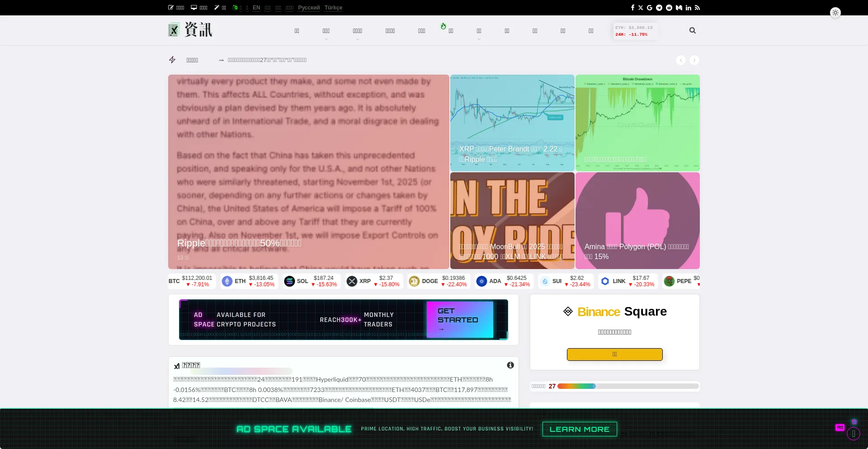This screenshot has height=449, width=868.
Task: Open the XRP Peter Brandt article thumbnail
Action: click(512, 123)
